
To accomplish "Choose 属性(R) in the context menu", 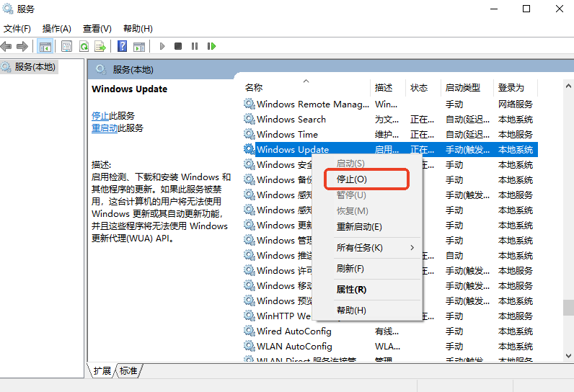I will [x=351, y=290].
